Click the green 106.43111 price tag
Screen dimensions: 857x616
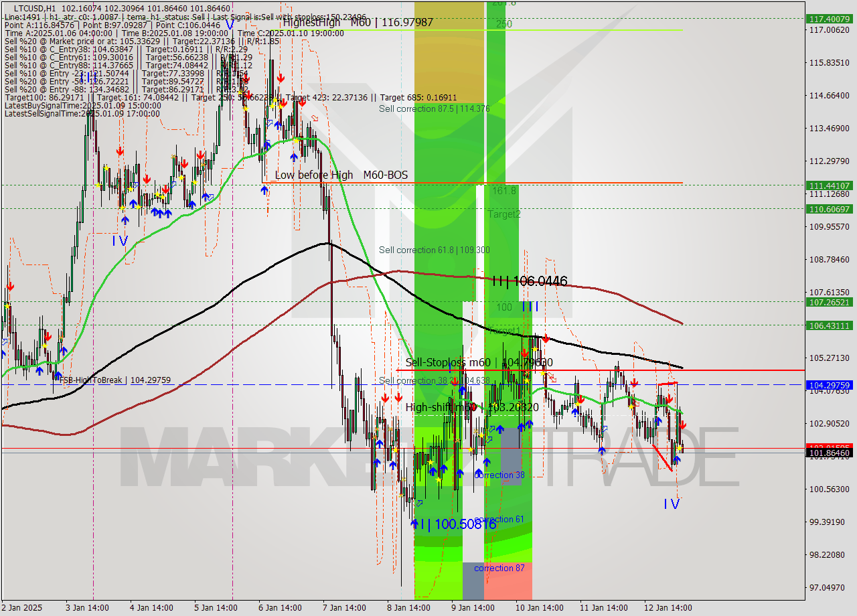[830, 325]
